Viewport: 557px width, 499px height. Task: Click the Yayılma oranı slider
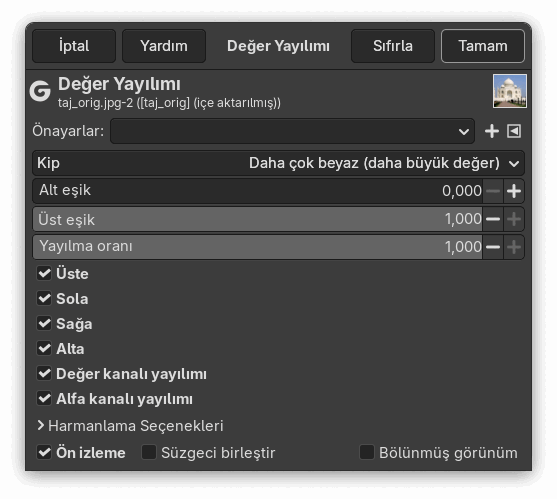point(258,247)
